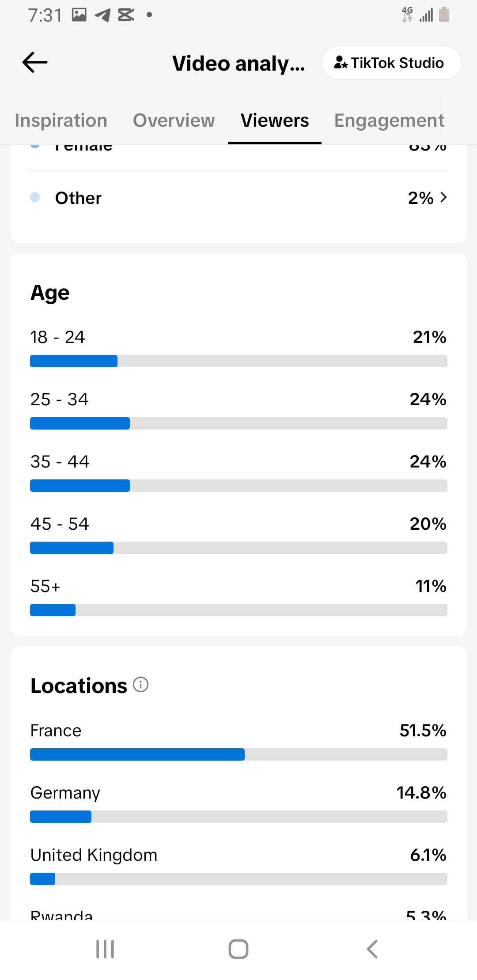Open the Engagement tab
The height and width of the screenshot is (980, 477).
tap(389, 121)
